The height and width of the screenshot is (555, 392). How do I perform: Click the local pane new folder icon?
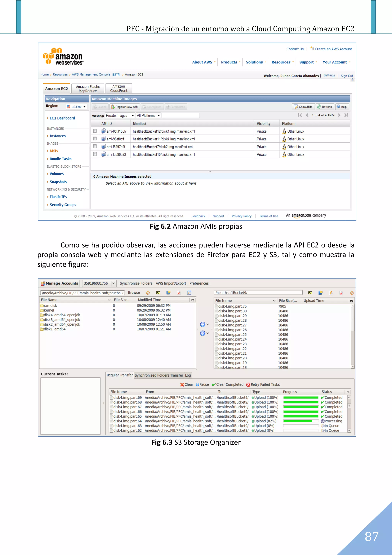pos(168,293)
